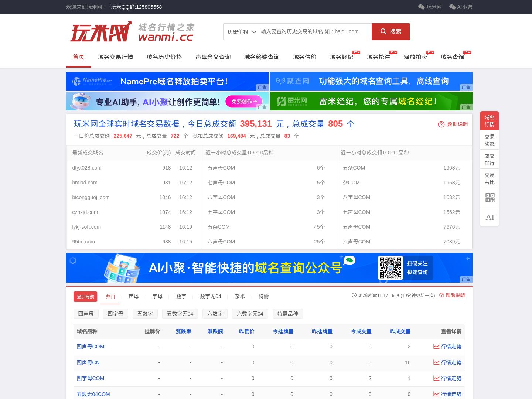
Task: Switch to the 特需 category tab
Action: click(264, 296)
